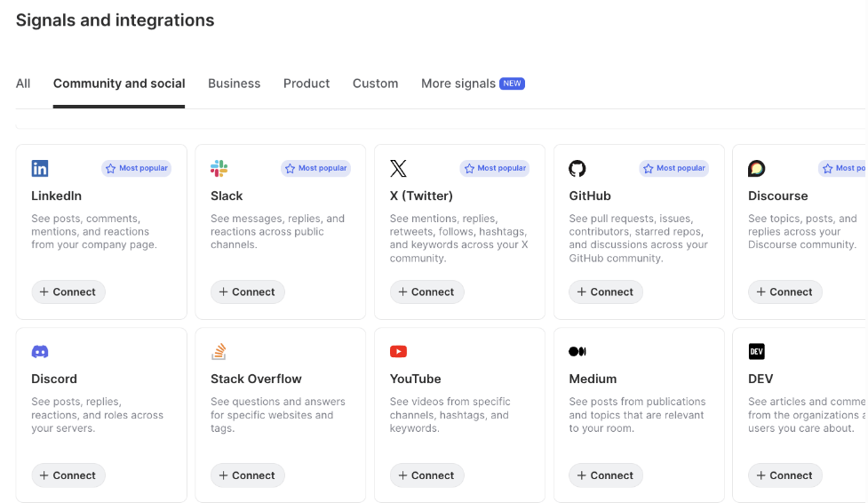Click Discord description about servers and roles
This screenshot has width=868, height=503.
point(98,415)
